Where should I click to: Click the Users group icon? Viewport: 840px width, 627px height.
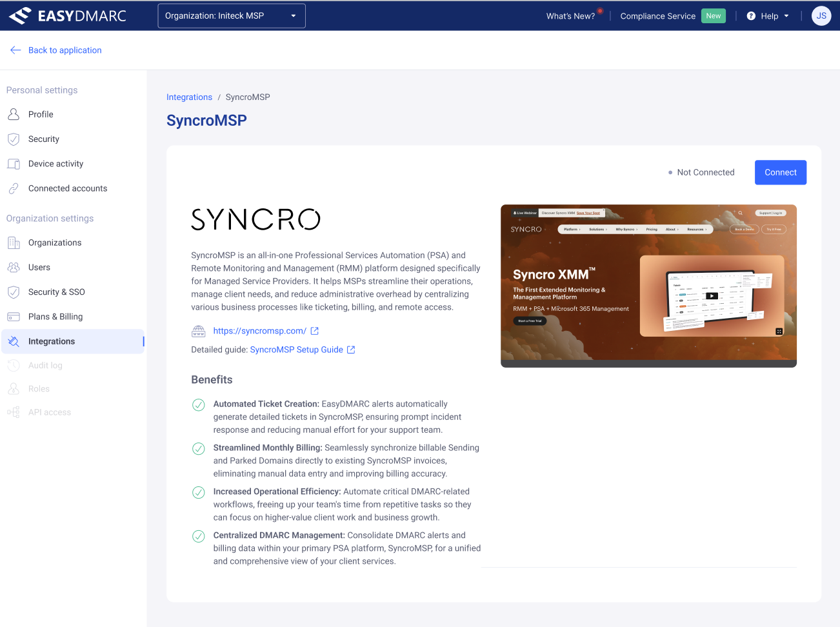(14, 267)
